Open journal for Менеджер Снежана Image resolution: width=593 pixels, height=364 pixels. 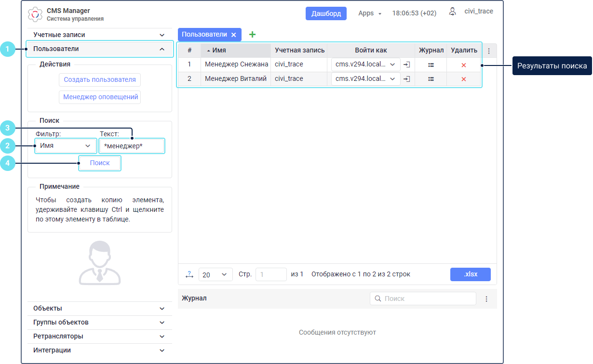pos(431,65)
